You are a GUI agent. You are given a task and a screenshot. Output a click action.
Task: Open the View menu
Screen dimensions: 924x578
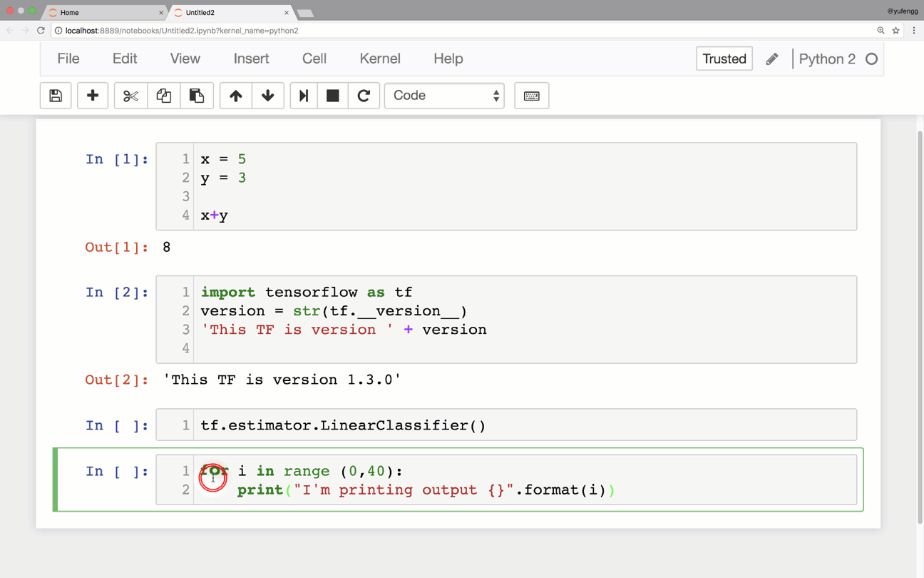click(x=185, y=59)
